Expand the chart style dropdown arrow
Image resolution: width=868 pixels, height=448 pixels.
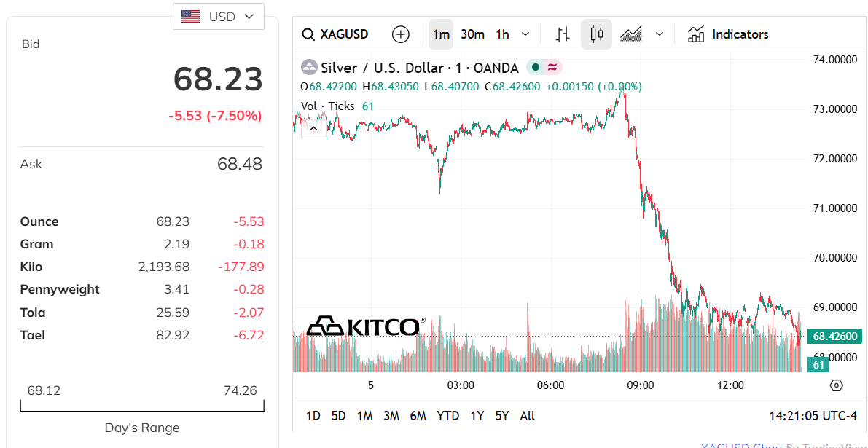pyautogui.click(x=660, y=34)
